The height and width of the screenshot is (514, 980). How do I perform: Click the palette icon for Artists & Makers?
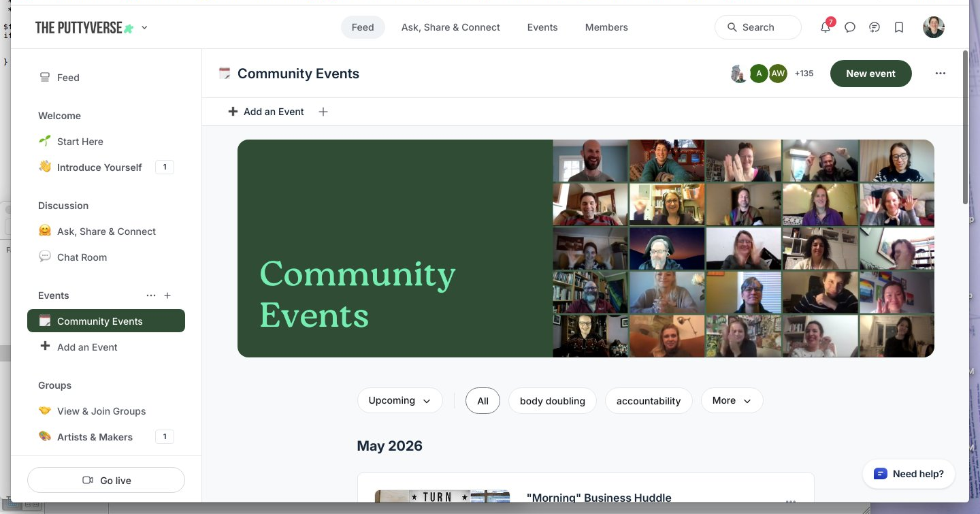[x=45, y=436]
